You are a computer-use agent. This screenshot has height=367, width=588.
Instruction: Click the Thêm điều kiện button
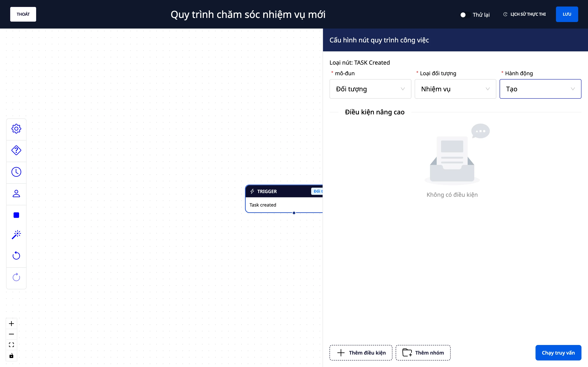point(361,353)
